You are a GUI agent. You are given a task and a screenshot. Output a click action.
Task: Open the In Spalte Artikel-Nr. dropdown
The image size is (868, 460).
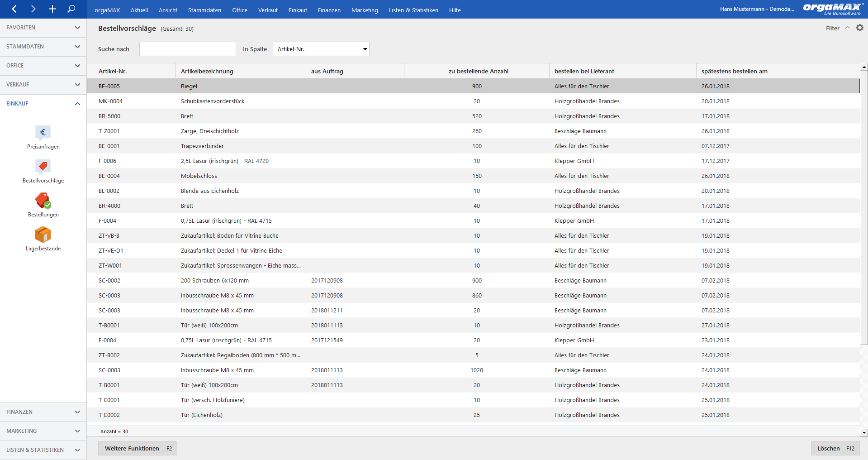click(321, 49)
